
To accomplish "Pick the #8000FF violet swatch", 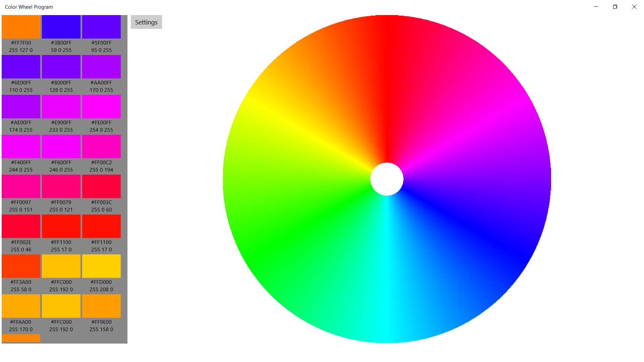I will point(61,67).
